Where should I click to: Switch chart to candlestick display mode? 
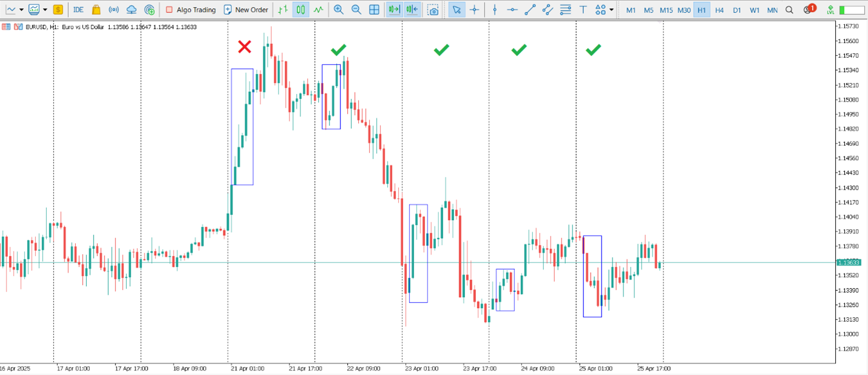[x=300, y=10]
